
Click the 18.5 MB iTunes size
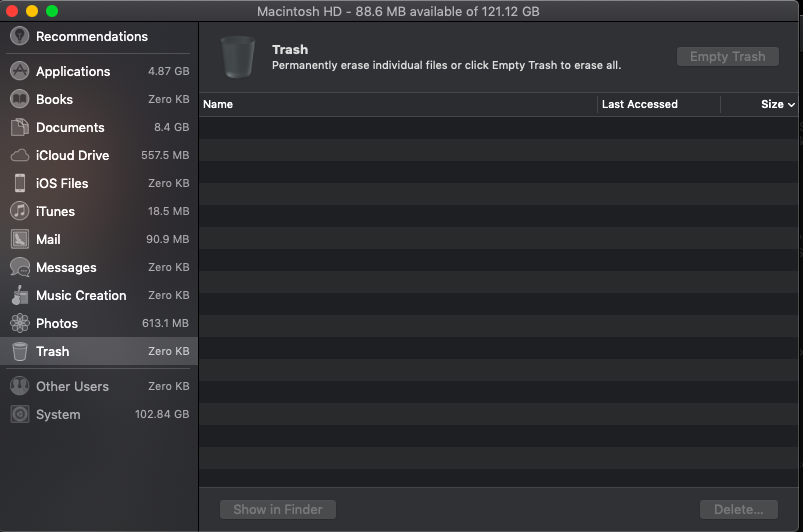(168, 211)
